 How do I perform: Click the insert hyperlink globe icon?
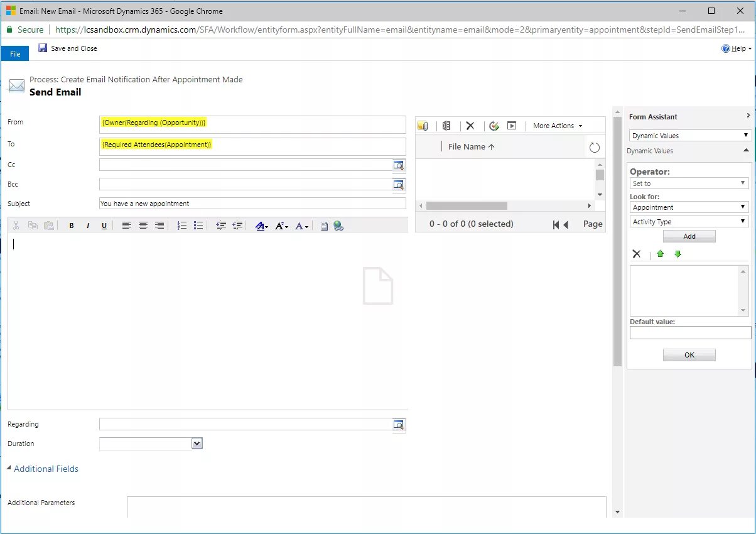pos(338,226)
